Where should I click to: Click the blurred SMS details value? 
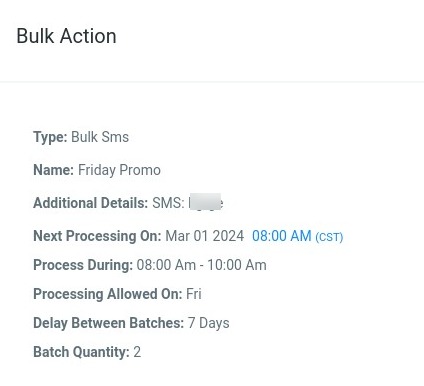[205, 202]
